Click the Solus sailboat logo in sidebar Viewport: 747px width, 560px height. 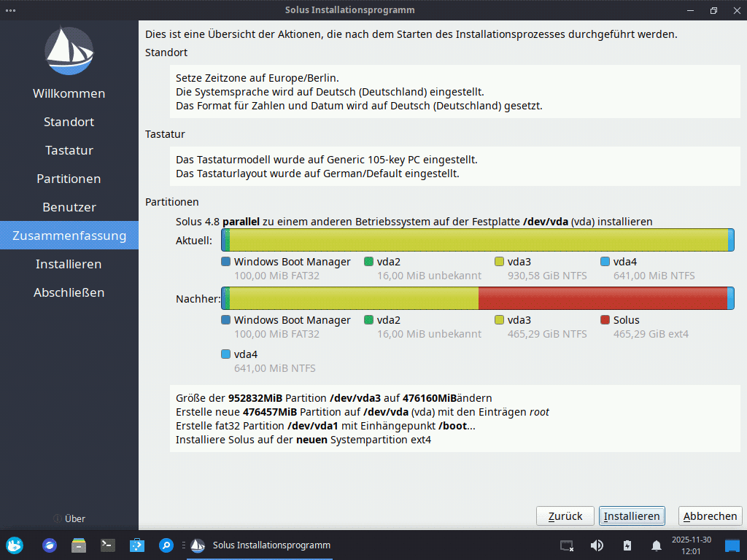pyautogui.click(x=69, y=51)
